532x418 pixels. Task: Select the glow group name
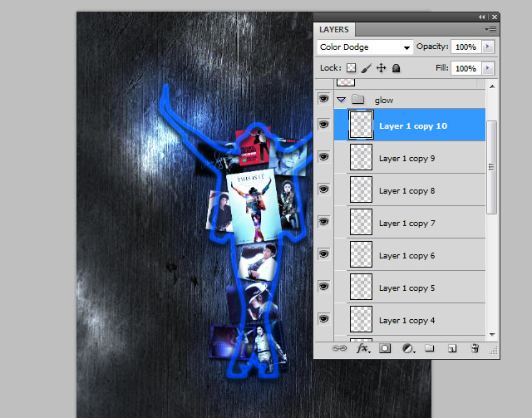pos(384,100)
